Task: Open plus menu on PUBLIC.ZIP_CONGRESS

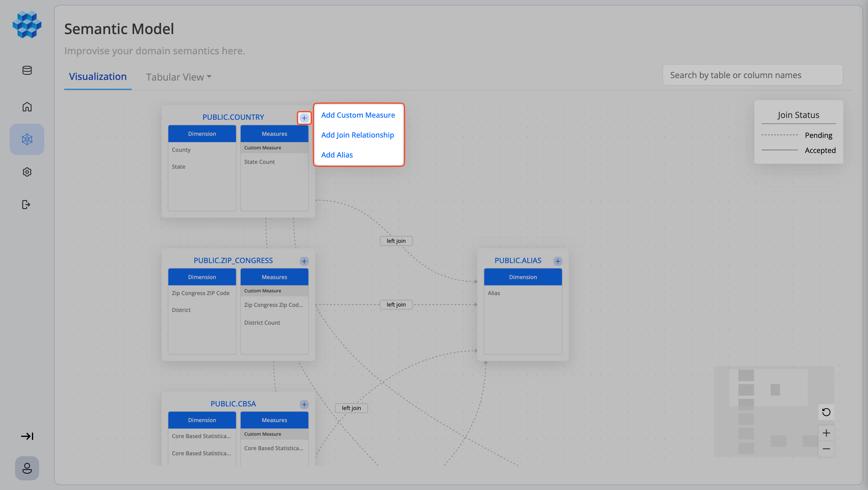Action: [x=304, y=261]
